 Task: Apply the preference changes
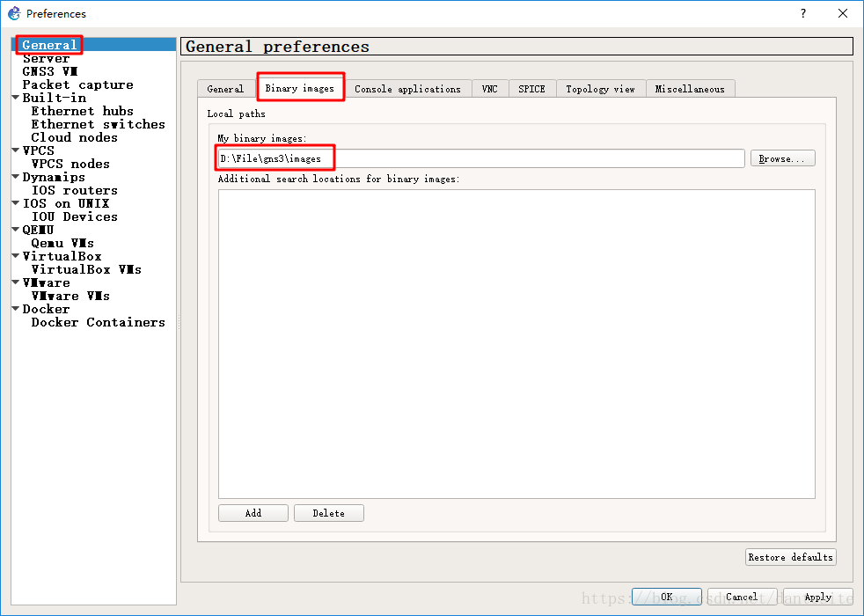coord(818,597)
